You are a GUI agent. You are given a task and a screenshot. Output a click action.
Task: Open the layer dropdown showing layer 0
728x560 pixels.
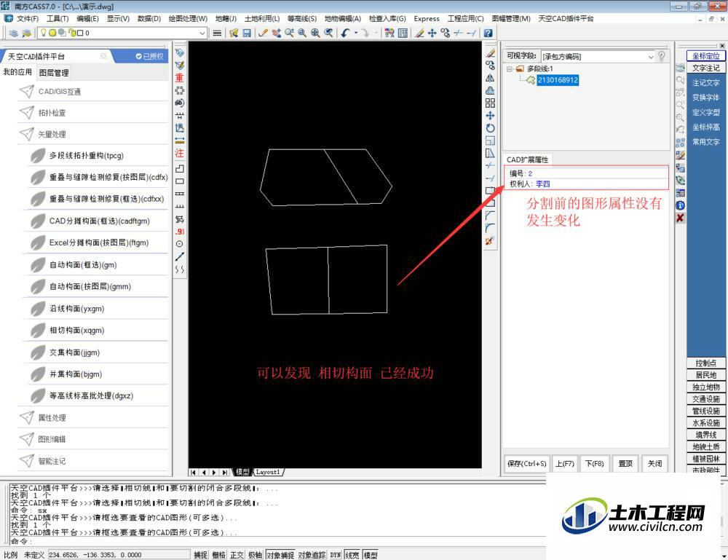point(122,33)
